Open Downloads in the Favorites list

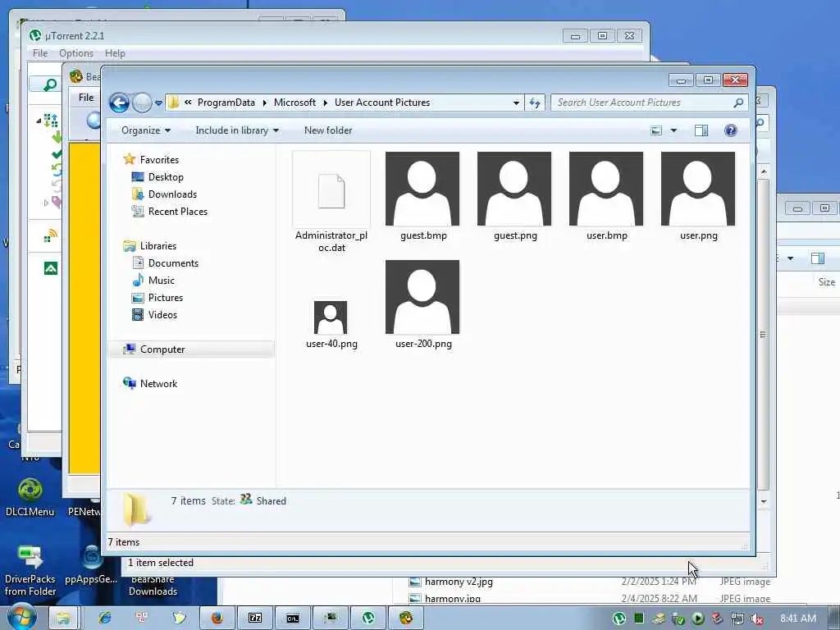172,194
